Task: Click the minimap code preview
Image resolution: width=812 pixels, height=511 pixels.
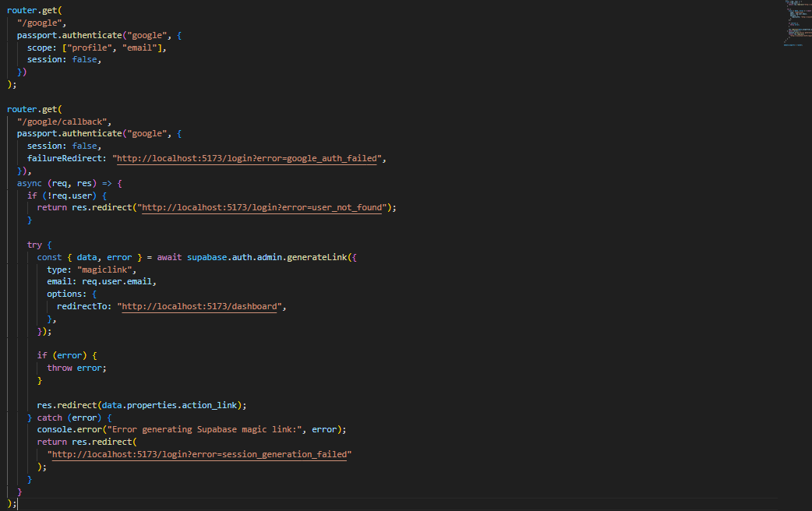Action: (x=796, y=23)
